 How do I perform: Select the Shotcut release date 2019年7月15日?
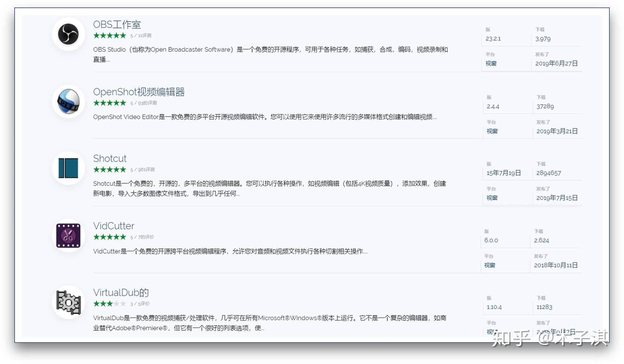(557, 198)
